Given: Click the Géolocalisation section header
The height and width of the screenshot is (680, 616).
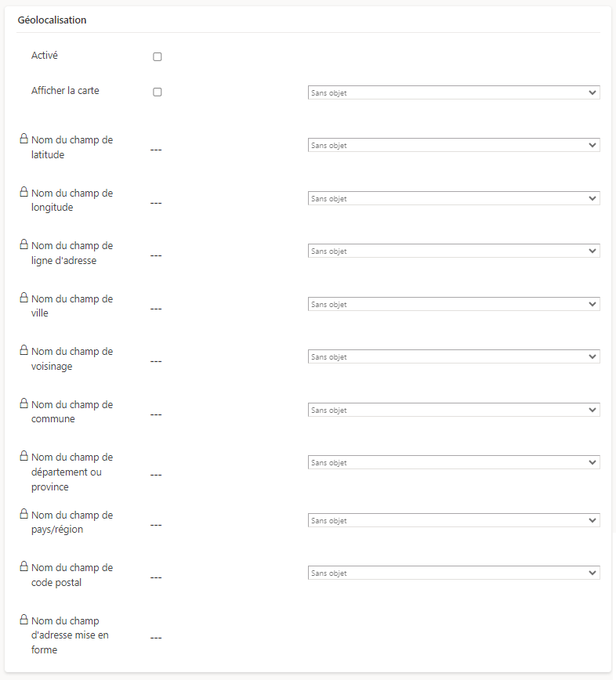Looking at the screenshot, I should [x=52, y=20].
